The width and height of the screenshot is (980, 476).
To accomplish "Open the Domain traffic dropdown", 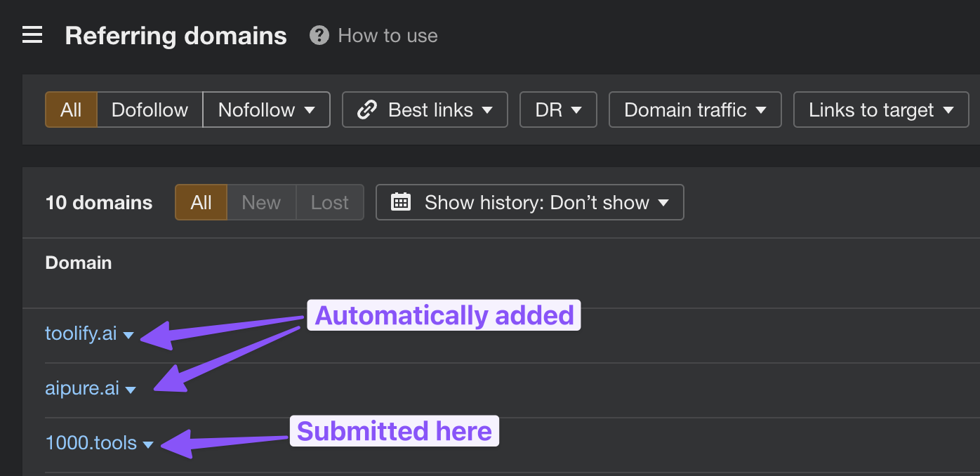I will point(695,110).
